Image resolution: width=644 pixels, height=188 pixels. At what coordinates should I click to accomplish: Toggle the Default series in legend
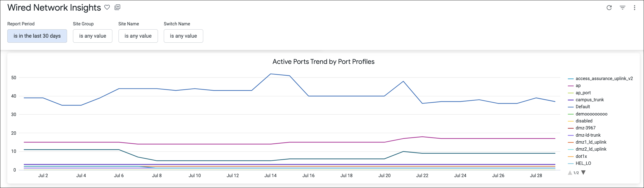(583, 107)
